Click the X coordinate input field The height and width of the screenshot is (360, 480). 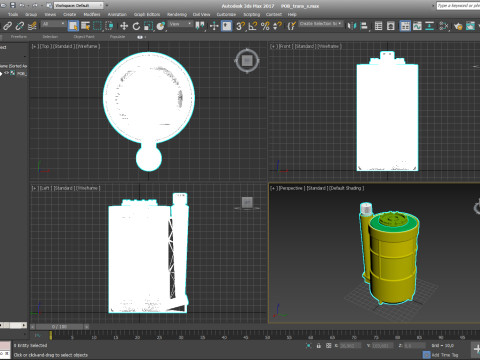coord(350,346)
